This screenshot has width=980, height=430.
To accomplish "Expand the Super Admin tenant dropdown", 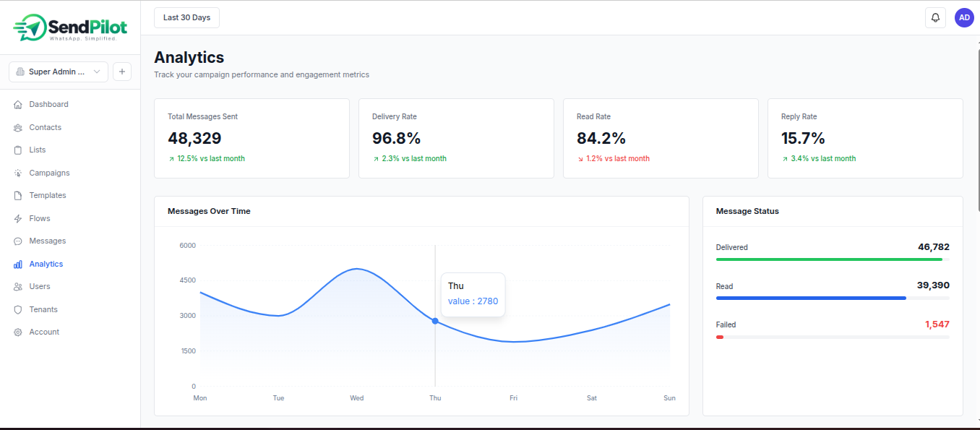I will coord(59,72).
